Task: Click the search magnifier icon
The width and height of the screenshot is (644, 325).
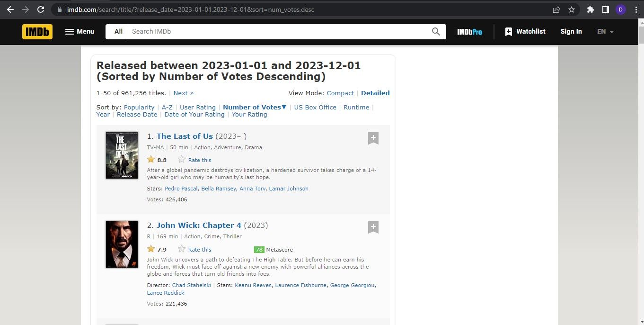Action: [x=435, y=31]
